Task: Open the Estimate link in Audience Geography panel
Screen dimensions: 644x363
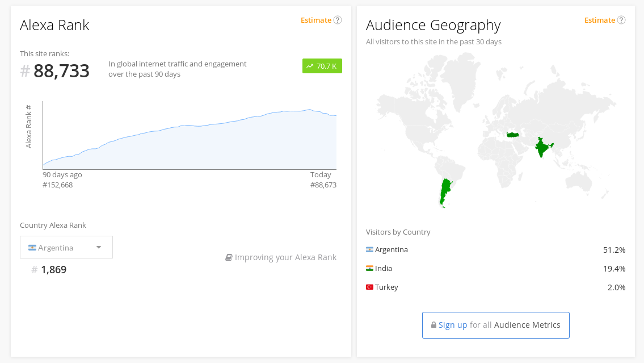Action: click(600, 20)
